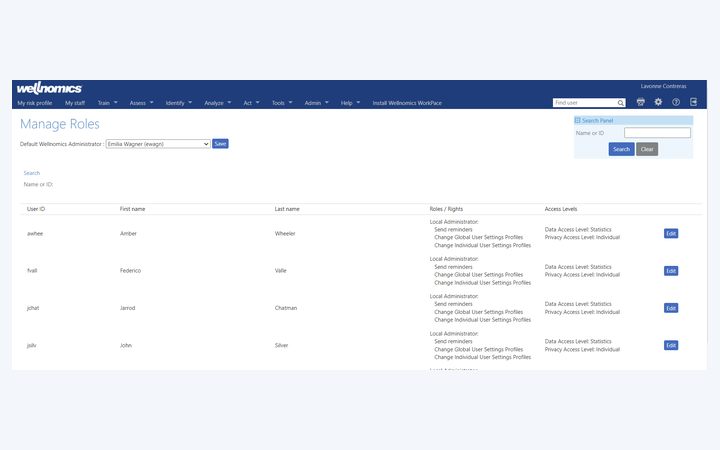Click the logout icon in header
The height and width of the screenshot is (450, 720).
point(693,102)
